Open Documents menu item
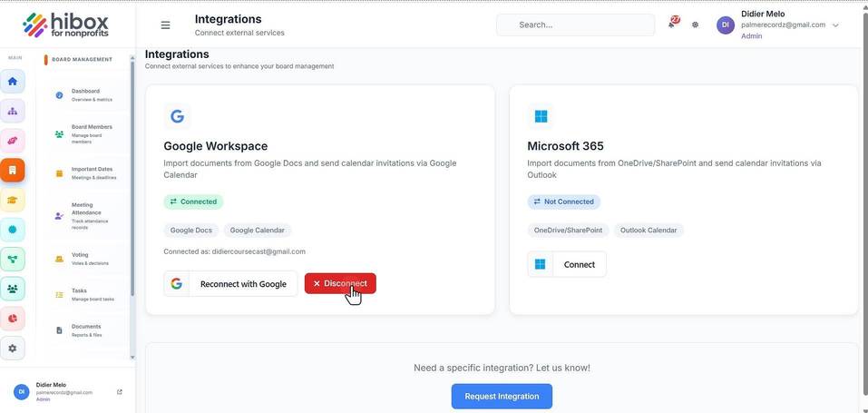 tap(86, 330)
